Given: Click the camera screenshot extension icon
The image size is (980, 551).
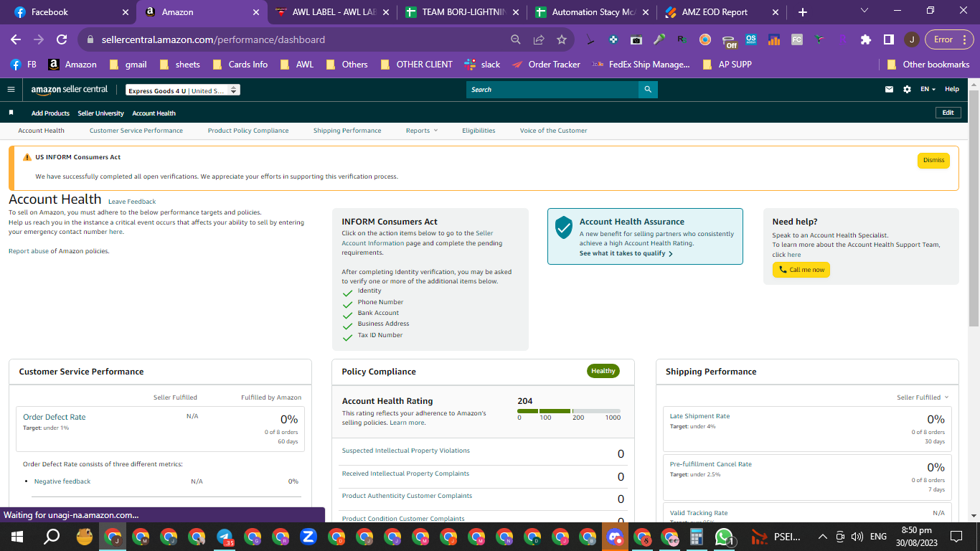Looking at the screenshot, I should 636,39.
